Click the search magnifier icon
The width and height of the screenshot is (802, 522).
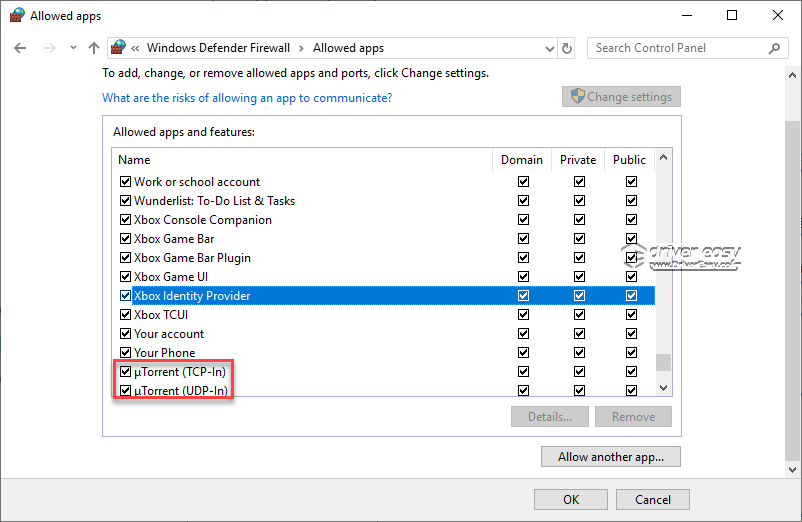point(774,48)
